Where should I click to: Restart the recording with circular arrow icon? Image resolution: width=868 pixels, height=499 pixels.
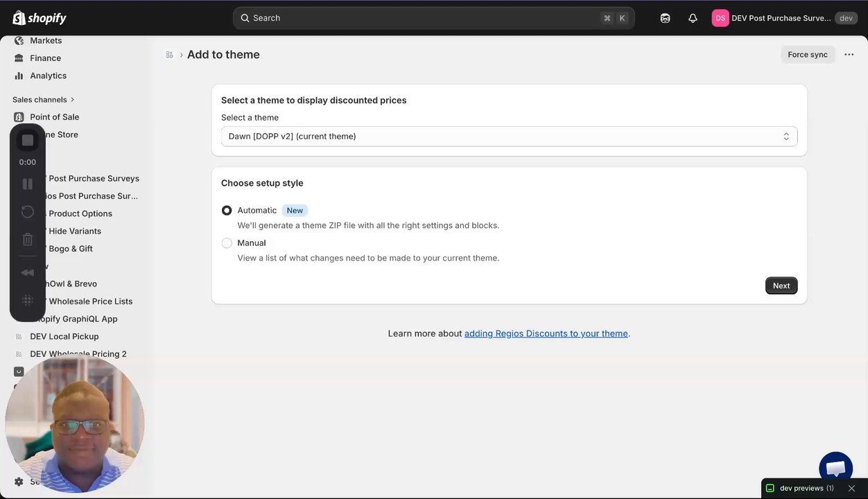pyautogui.click(x=28, y=211)
